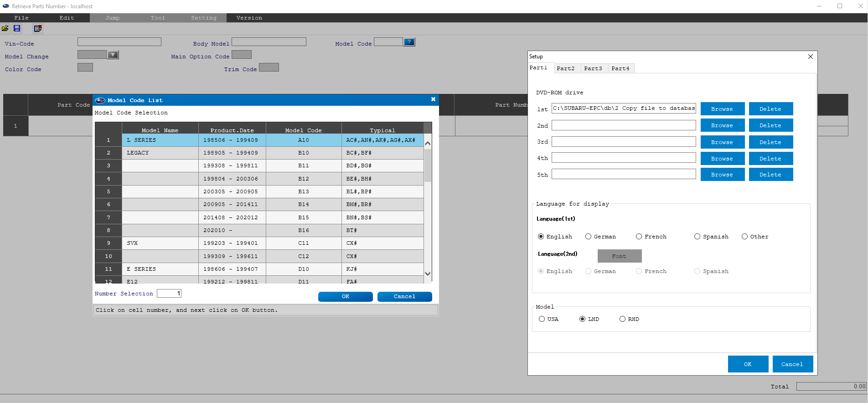
Task: Click the model list scroll down arrow
Action: (428, 274)
